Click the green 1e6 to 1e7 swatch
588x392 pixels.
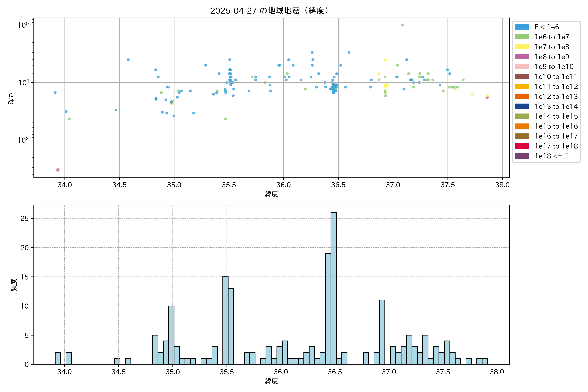tap(522, 37)
